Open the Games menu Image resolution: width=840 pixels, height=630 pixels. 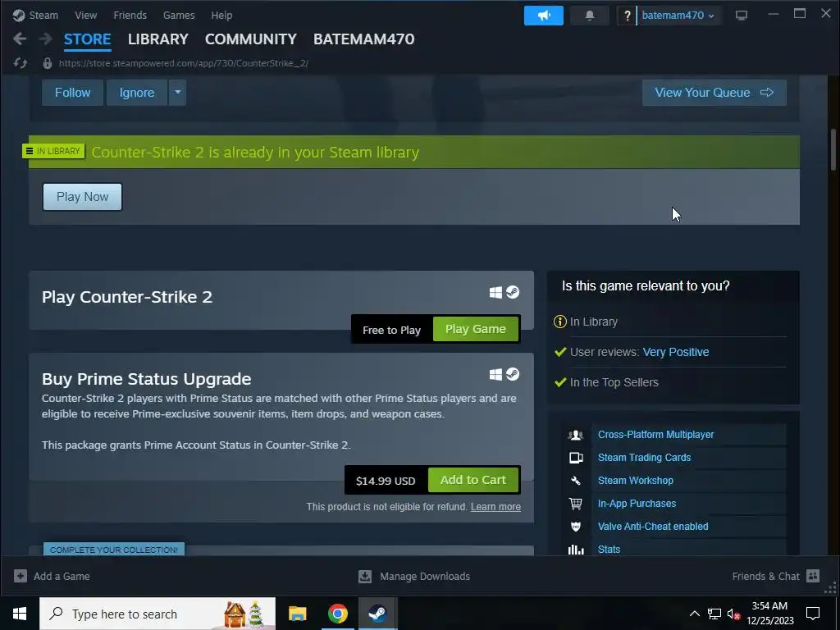[x=179, y=15]
